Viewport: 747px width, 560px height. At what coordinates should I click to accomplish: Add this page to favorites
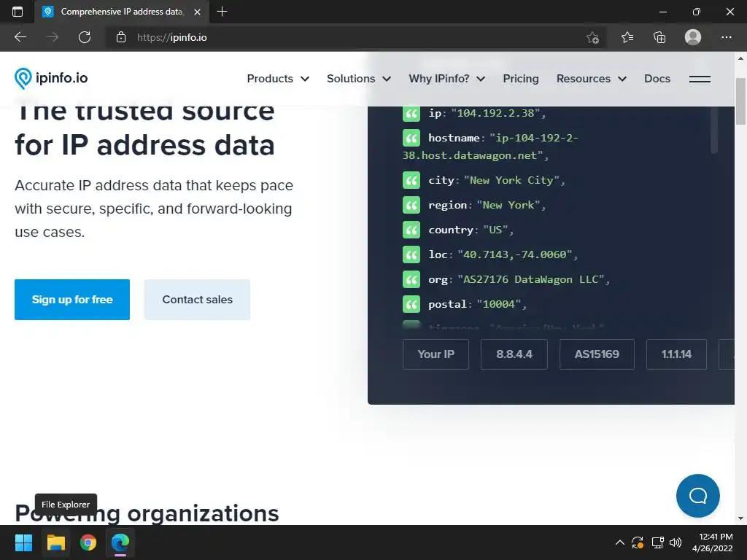click(x=592, y=37)
